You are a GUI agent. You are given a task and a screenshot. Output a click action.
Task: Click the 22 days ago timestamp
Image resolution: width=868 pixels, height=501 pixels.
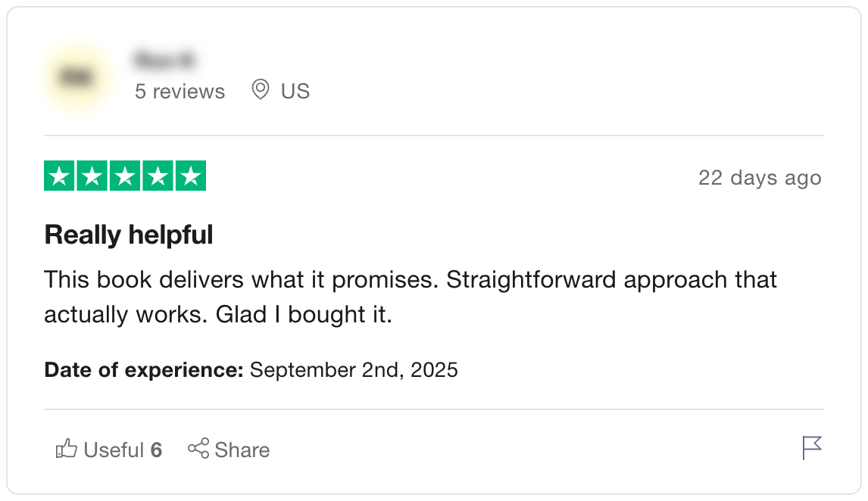[760, 177]
